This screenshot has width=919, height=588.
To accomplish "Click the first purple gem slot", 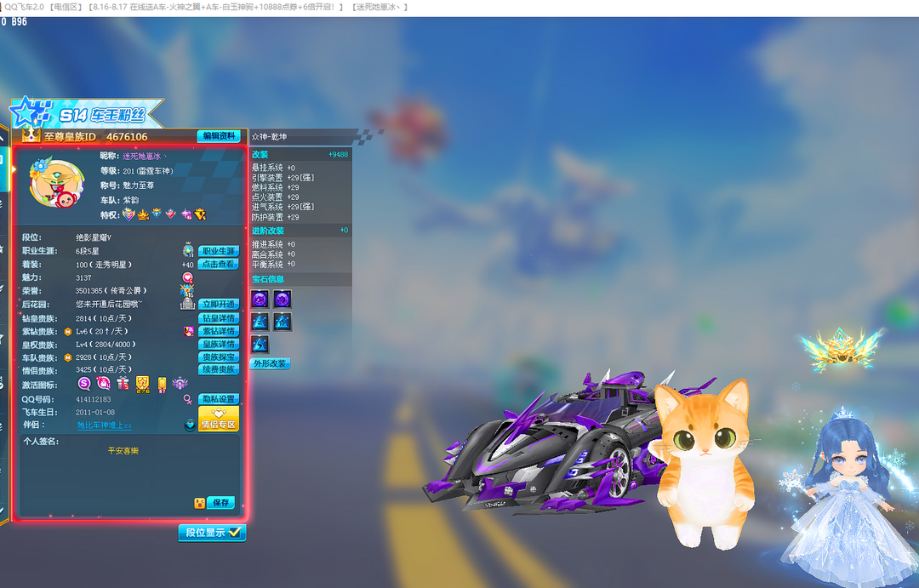I will click(260, 300).
